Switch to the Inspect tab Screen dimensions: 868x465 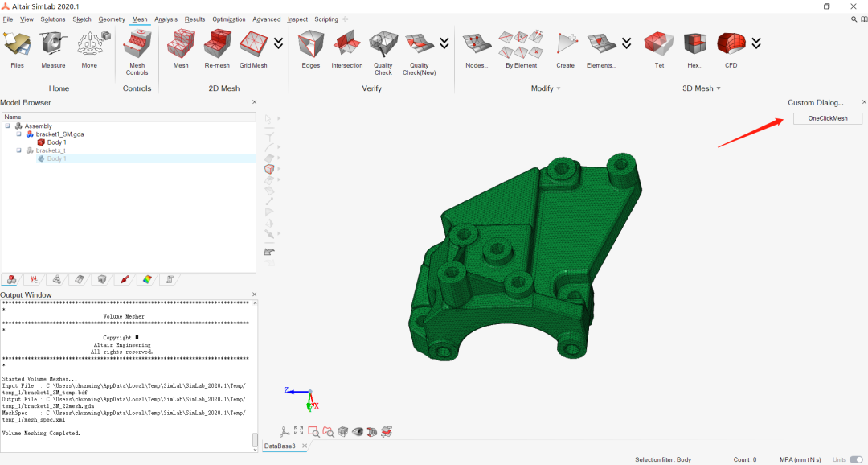[297, 19]
